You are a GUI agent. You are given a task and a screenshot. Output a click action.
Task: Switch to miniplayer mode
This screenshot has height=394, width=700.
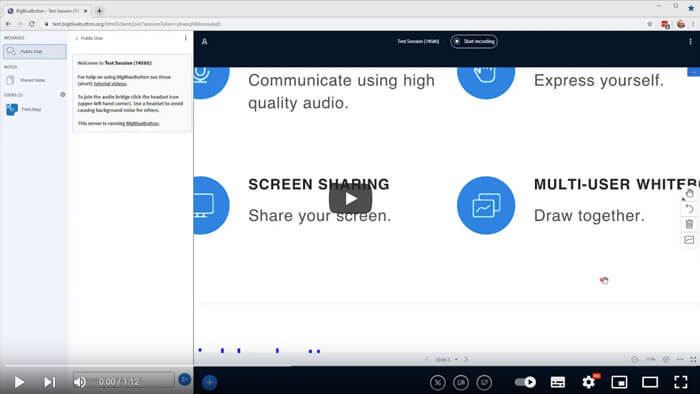click(619, 382)
